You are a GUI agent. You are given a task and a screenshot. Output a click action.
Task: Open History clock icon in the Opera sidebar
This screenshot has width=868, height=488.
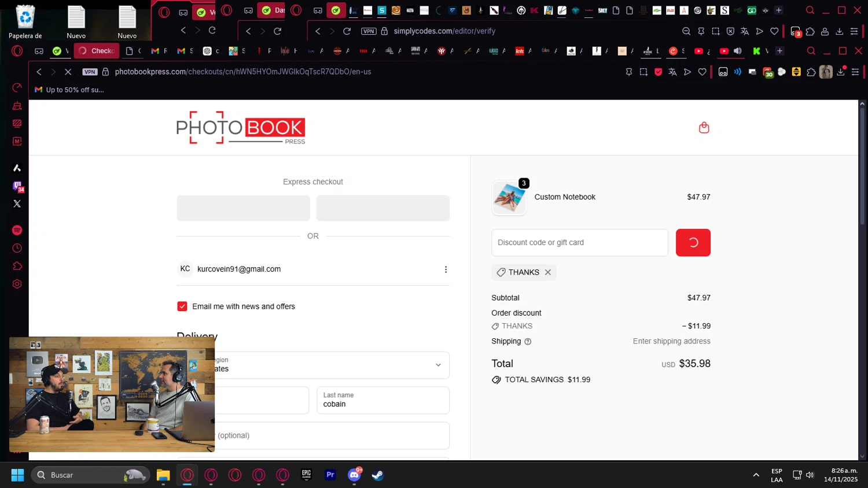(x=17, y=248)
